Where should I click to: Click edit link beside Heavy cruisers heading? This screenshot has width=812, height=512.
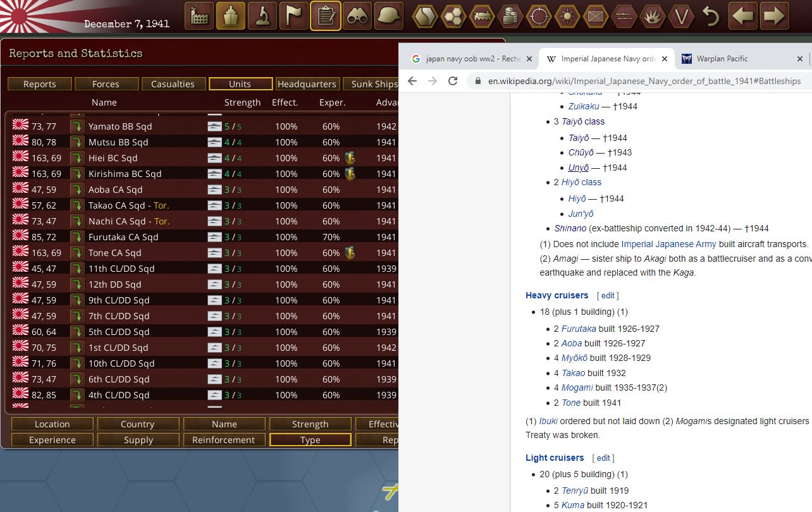[608, 296]
